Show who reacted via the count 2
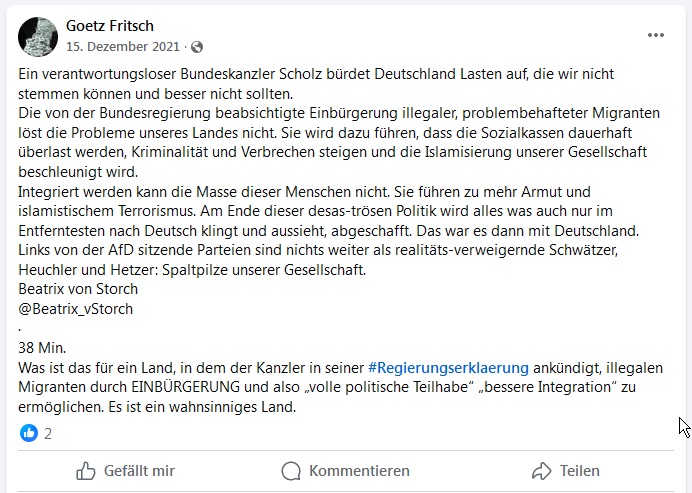The image size is (692, 493). (x=48, y=434)
